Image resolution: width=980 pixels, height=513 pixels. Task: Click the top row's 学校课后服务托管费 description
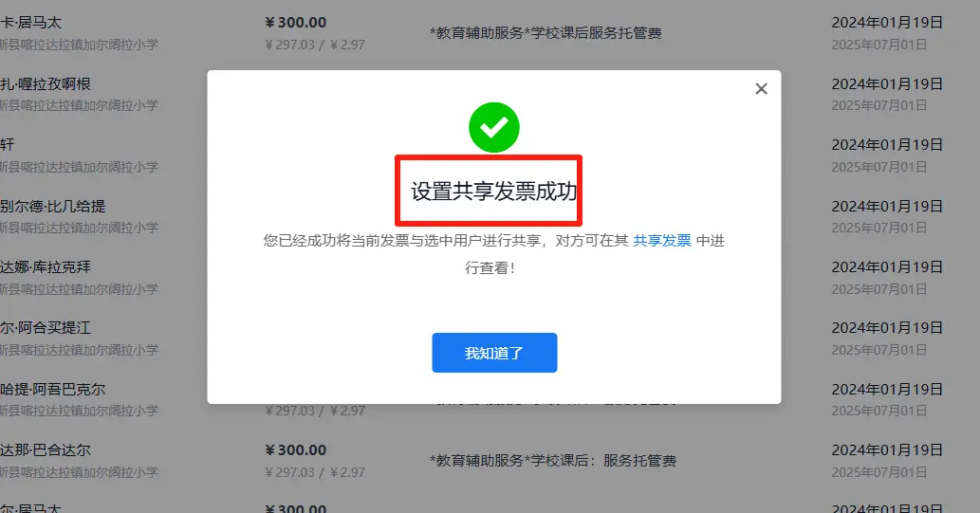point(545,33)
